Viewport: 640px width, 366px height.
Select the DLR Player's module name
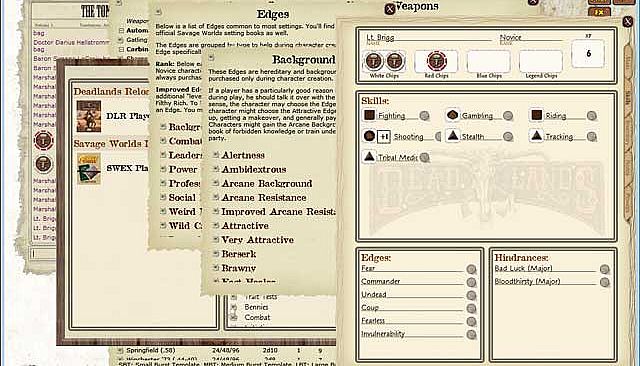click(x=127, y=116)
